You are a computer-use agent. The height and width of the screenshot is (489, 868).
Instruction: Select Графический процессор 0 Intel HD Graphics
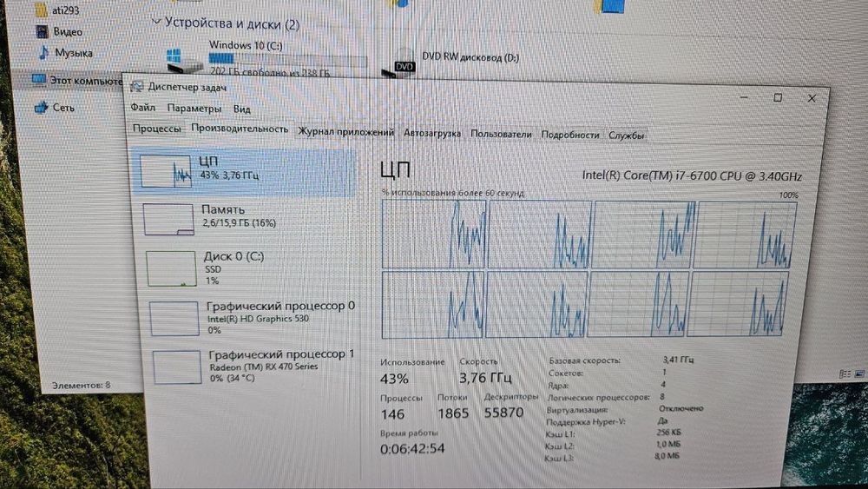tap(252, 318)
